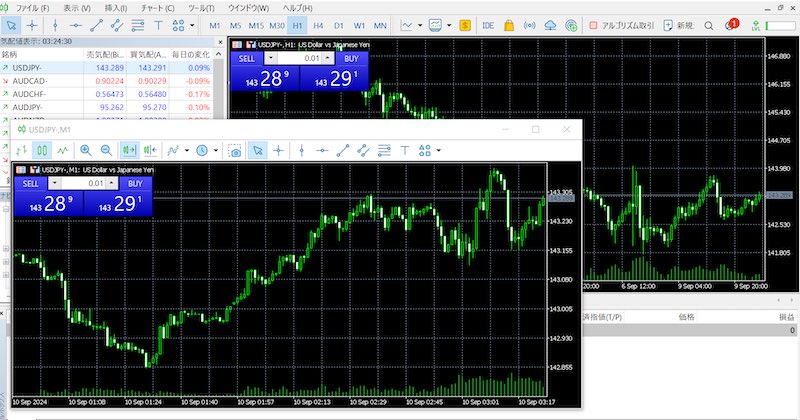Select the Fibonacci retracement tool in main toolbar

(x=138, y=25)
